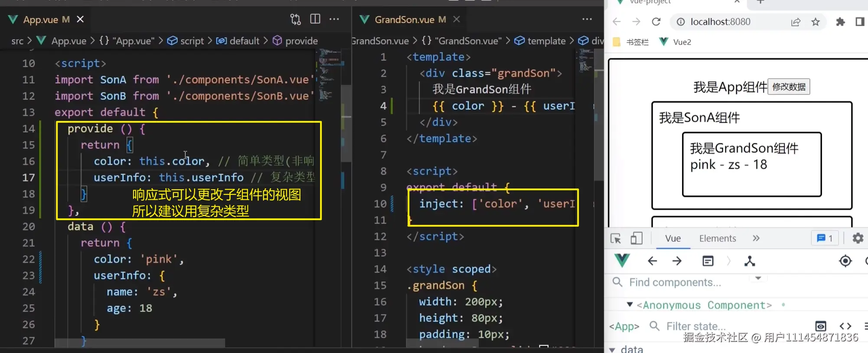Close the GrandSon.vue editor tab
Screen dimensions: 868x353
[x=457, y=19]
